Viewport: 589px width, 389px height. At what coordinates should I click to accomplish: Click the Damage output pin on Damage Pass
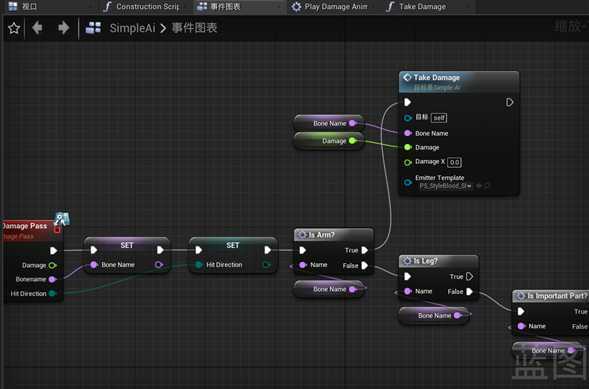tap(52, 265)
